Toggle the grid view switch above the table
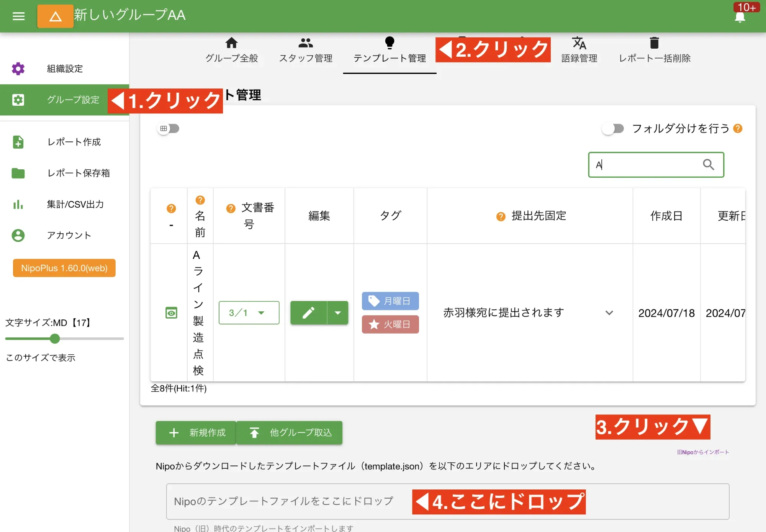This screenshot has height=532, width=766. [x=169, y=129]
